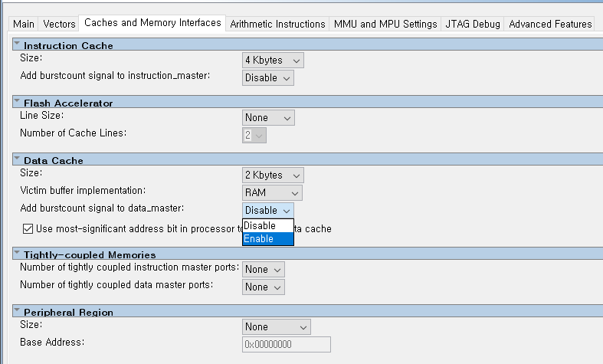This screenshot has height=364, width=603.
Task: Go to the JTAG Debug tab
Action: [473, 25]
